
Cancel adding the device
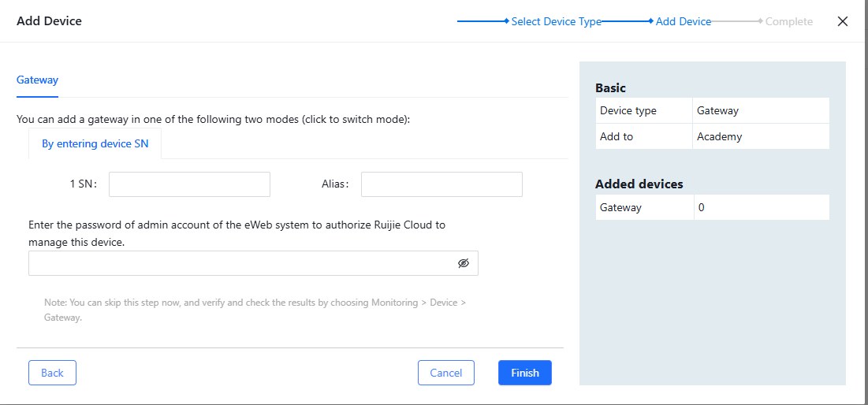[446, 373]
